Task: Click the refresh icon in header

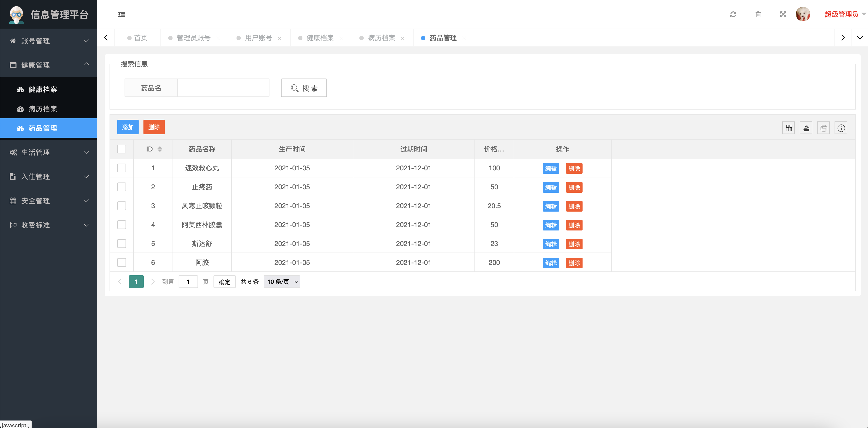Action: pos(733,14)
